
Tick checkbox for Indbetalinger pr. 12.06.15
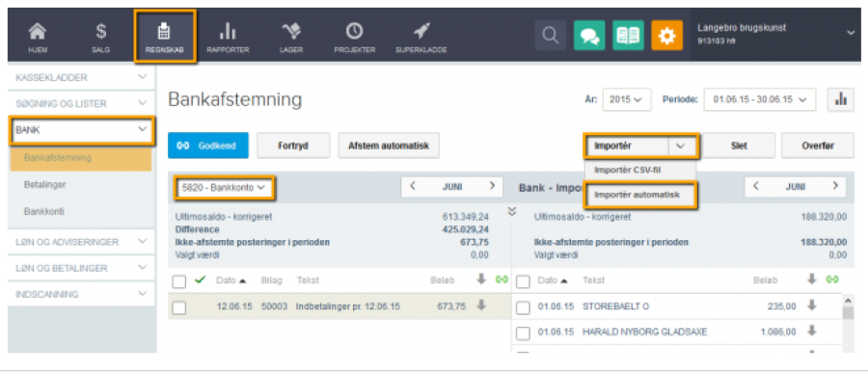(178, 308)
